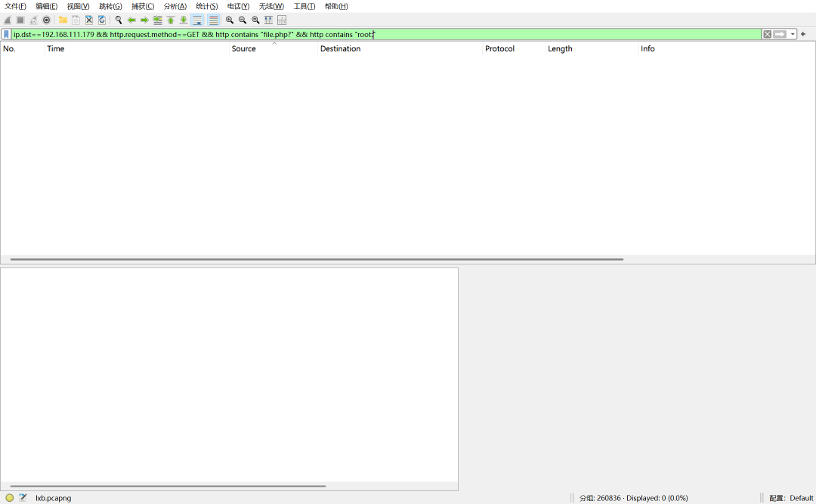Go to the previous packet arrow
The height and width of the screenshot is (504, 816).
pyautogui.click(x=131, y=20)
